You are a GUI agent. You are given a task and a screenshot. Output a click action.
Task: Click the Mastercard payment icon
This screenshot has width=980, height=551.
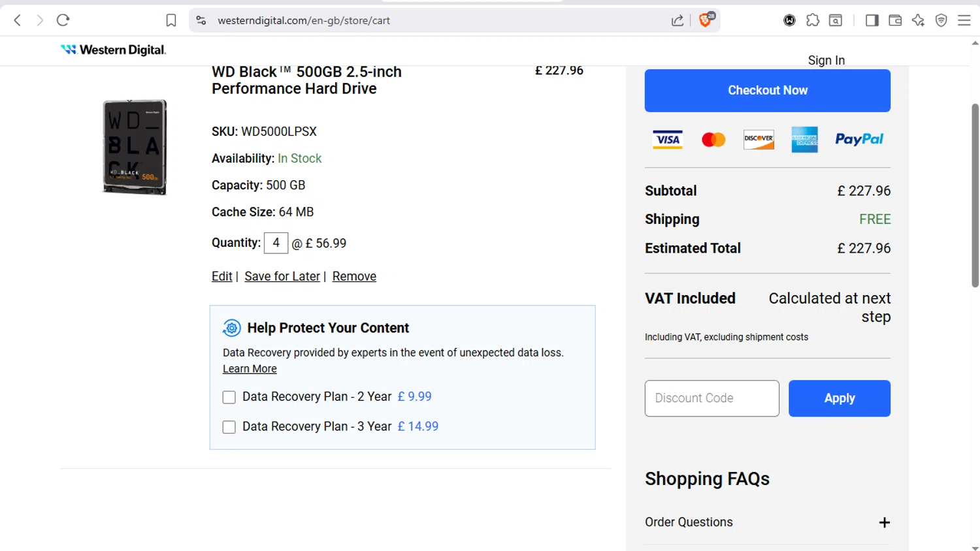point(713,139)
